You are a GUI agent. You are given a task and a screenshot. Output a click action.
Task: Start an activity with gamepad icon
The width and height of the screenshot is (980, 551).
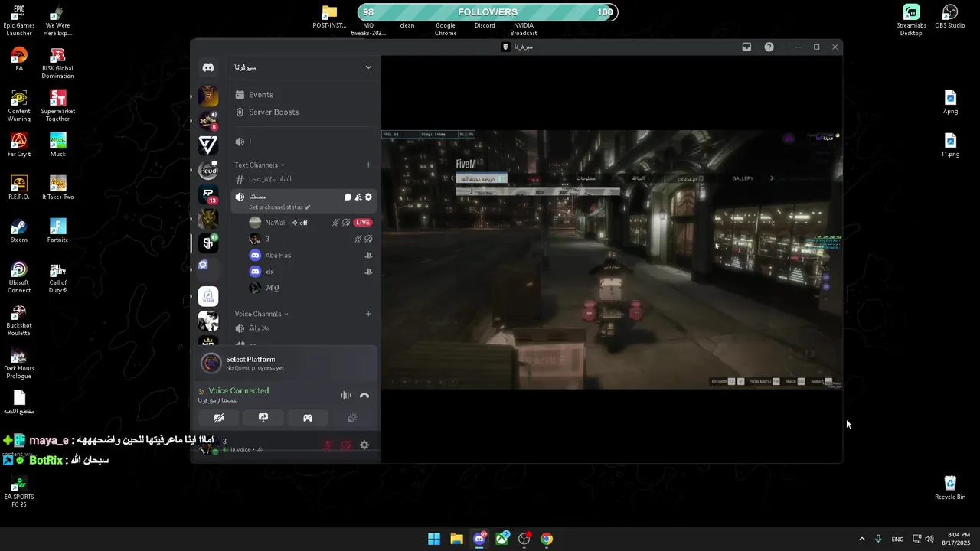click(x=308, y=418)
